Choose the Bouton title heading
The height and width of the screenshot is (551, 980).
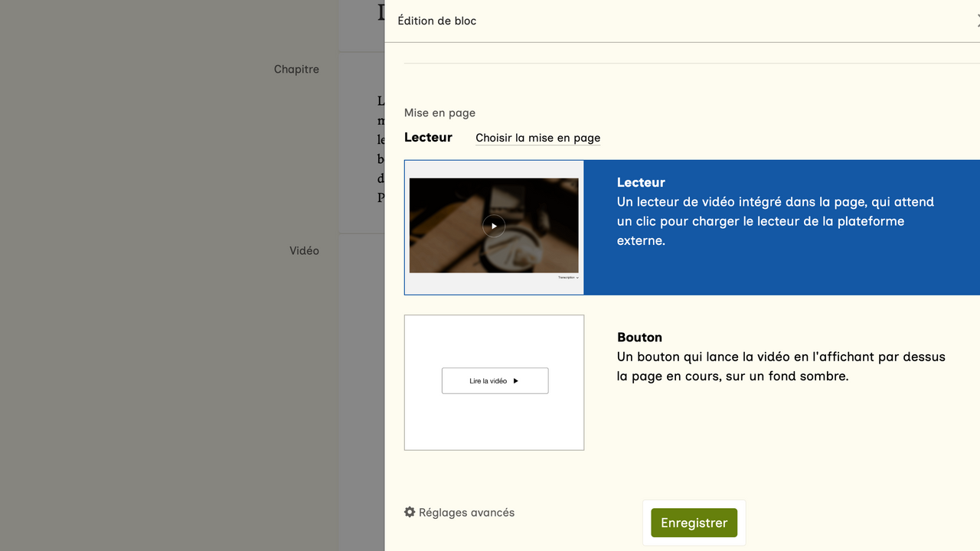click(x=639, y=337)
